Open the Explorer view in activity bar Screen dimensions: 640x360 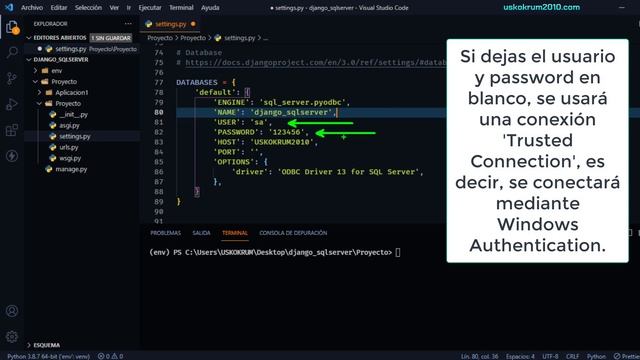pyautogui.click(x=12, y=28)
